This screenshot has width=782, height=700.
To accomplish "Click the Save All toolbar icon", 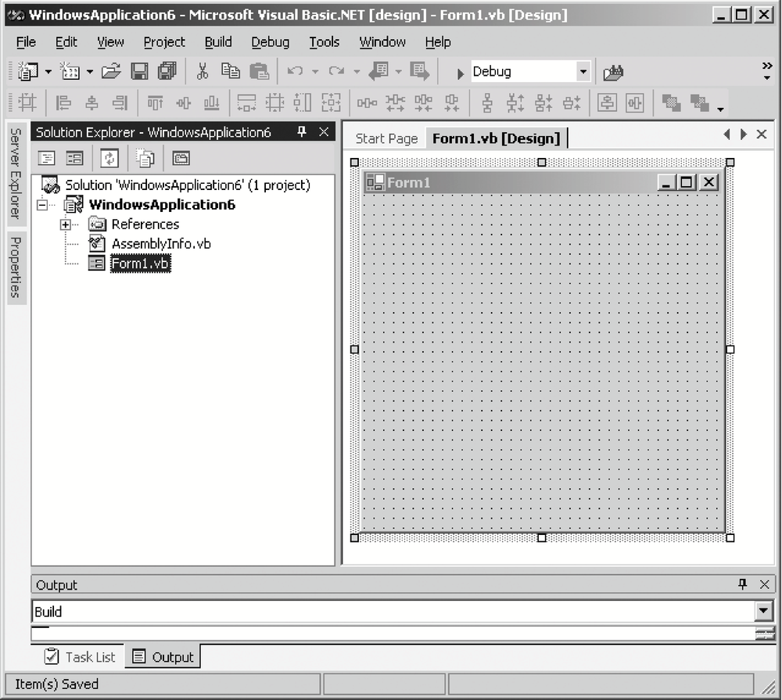I will point(167,72).
